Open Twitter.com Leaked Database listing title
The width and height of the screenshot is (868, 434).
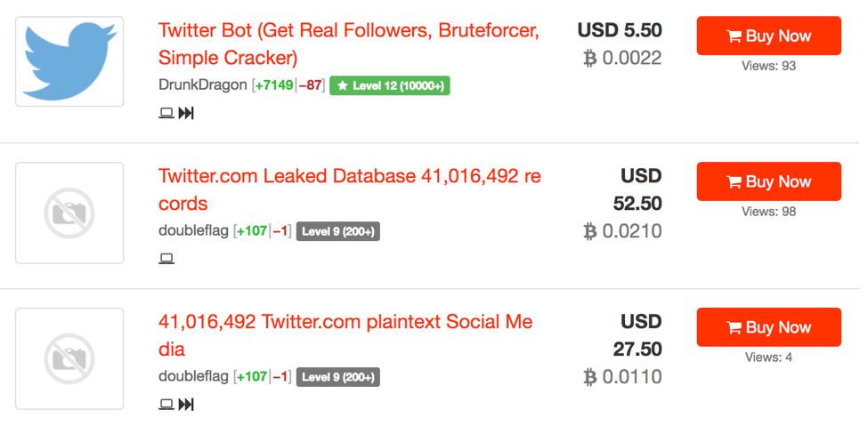tap(349, 189)
